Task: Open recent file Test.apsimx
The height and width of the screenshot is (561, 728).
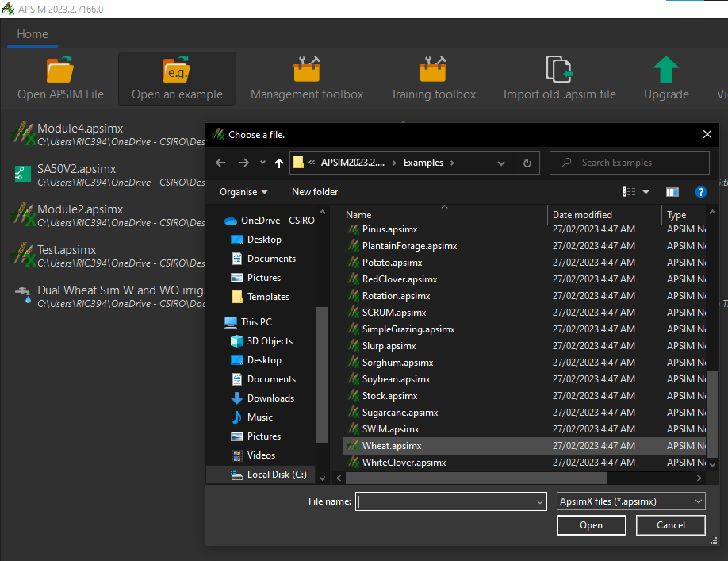Action: 107,256
